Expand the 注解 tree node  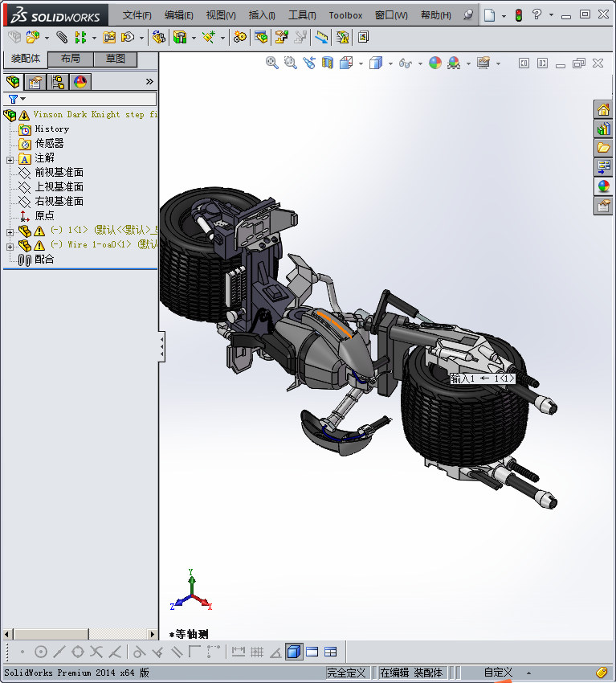(10, 160)
